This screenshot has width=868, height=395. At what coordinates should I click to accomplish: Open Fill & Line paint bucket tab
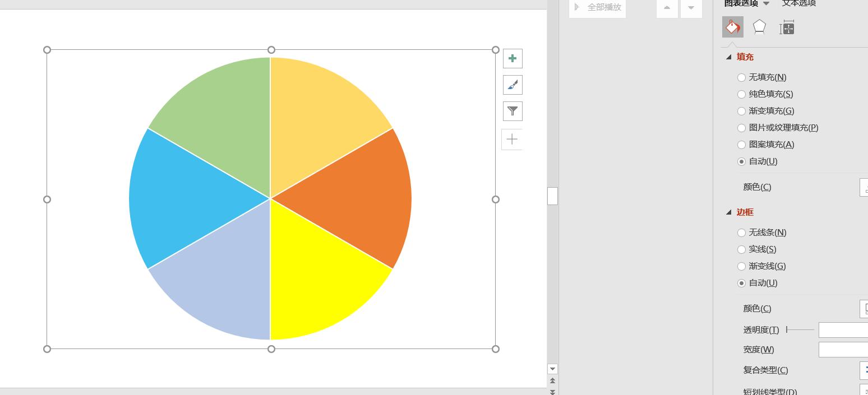(x=732, y=27)
